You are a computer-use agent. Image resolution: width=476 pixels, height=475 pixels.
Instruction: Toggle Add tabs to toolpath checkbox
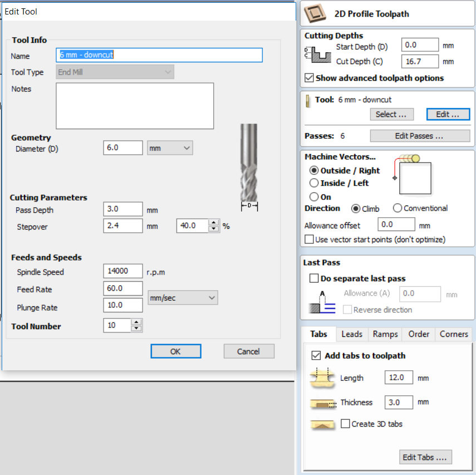point(316,355)
